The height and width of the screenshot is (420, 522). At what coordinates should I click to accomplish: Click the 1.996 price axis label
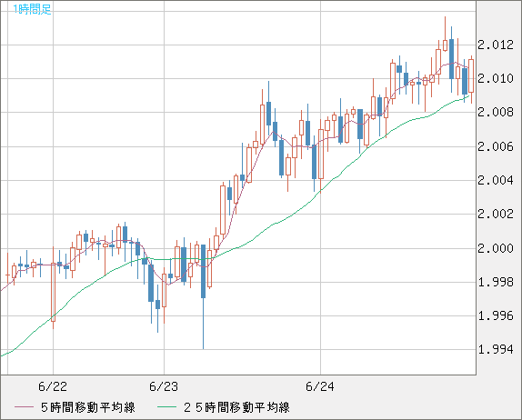pyautogui.click(x=496, y=315)
